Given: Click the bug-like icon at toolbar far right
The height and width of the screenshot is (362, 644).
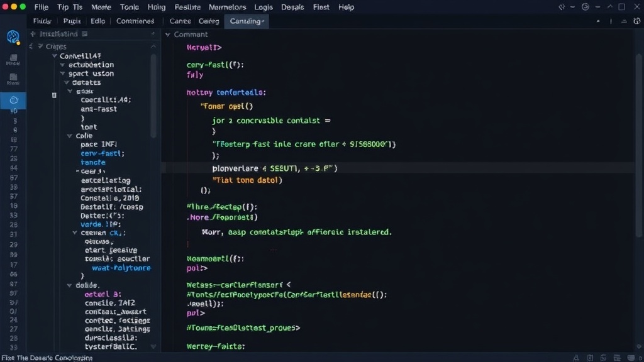Looking at the screenshot, I should (636, 21).
